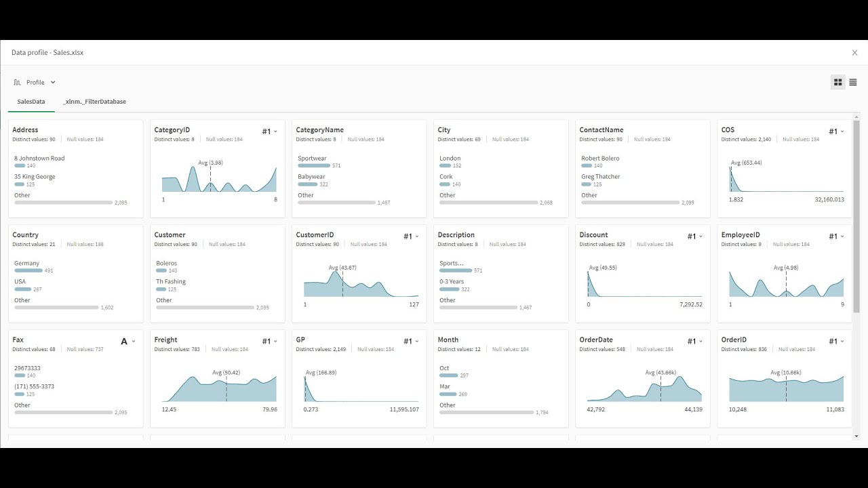Click the Country card title
Screen dimensions: 868x488
tap(25, 235)
